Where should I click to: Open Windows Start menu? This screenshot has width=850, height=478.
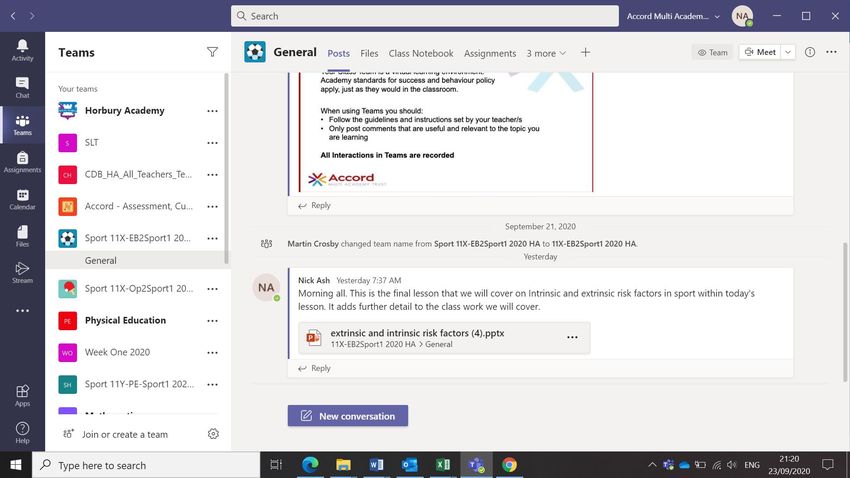pos(16,464)
